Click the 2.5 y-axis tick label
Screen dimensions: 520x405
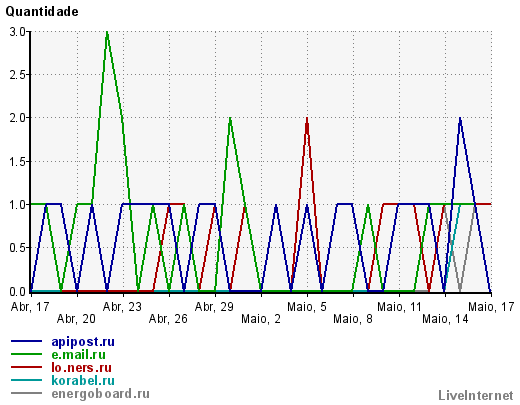[x=17, y=75]
